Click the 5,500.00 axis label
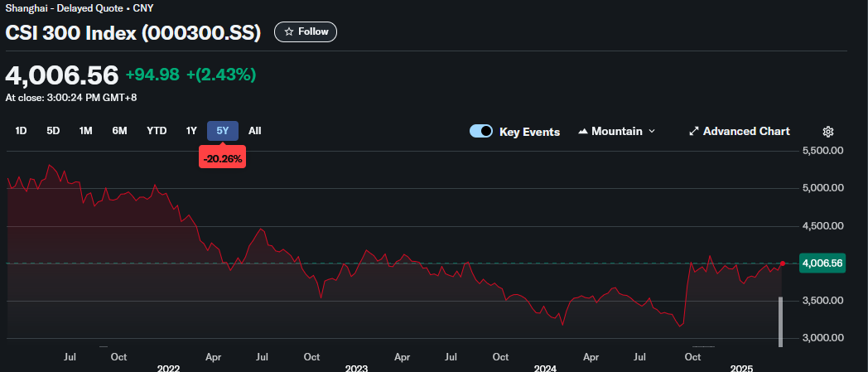Viewport: 868px width, 372px height. pyautogui.click(x=823, y=151)
